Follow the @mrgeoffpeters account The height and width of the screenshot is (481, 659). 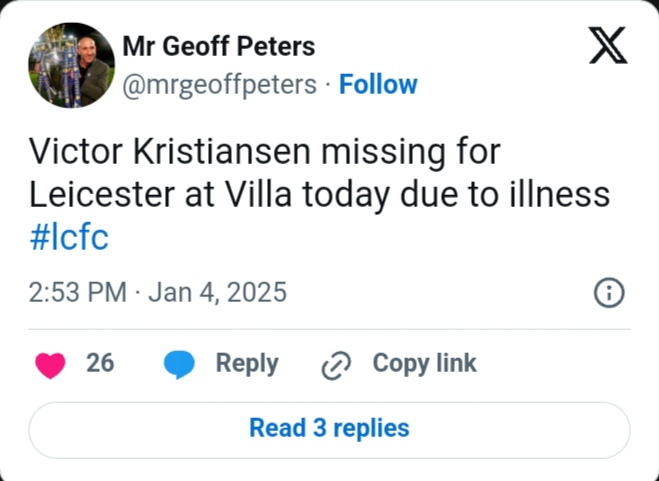[378, 85]
